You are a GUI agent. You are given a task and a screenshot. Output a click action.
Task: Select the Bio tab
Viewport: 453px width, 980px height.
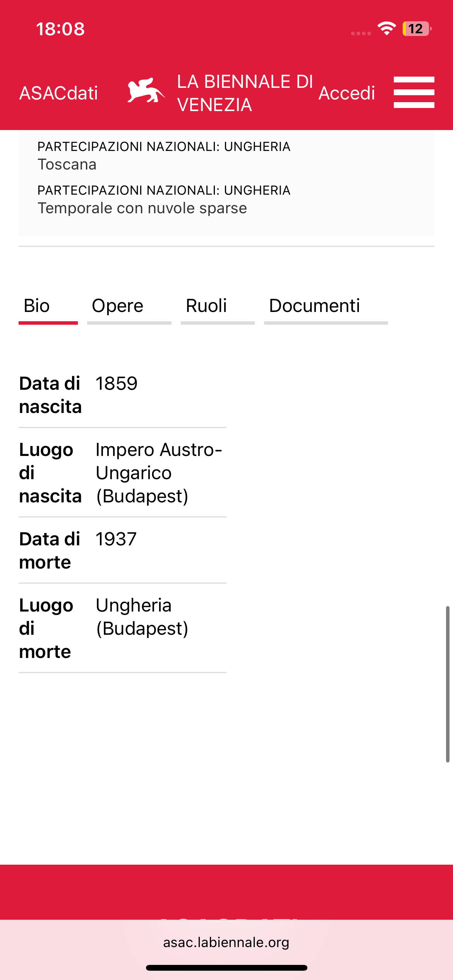click(x=37, y=306)
